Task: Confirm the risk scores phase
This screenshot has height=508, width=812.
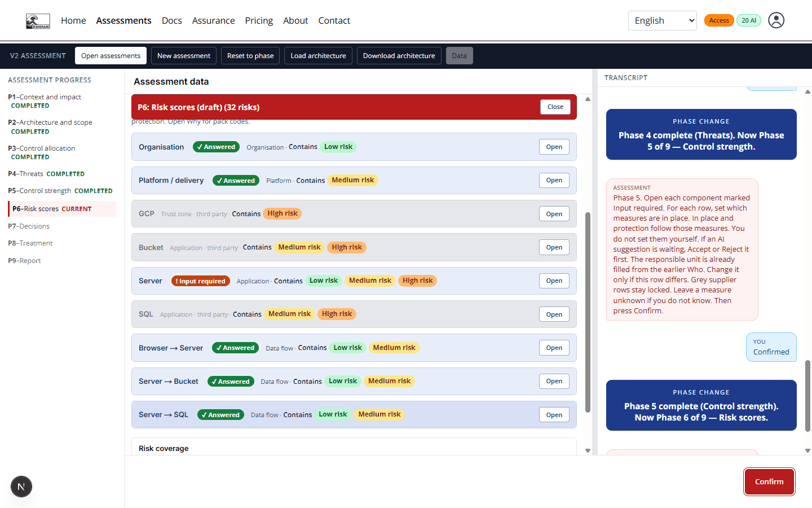Action: pyautogui.click(x=769, y=481)
